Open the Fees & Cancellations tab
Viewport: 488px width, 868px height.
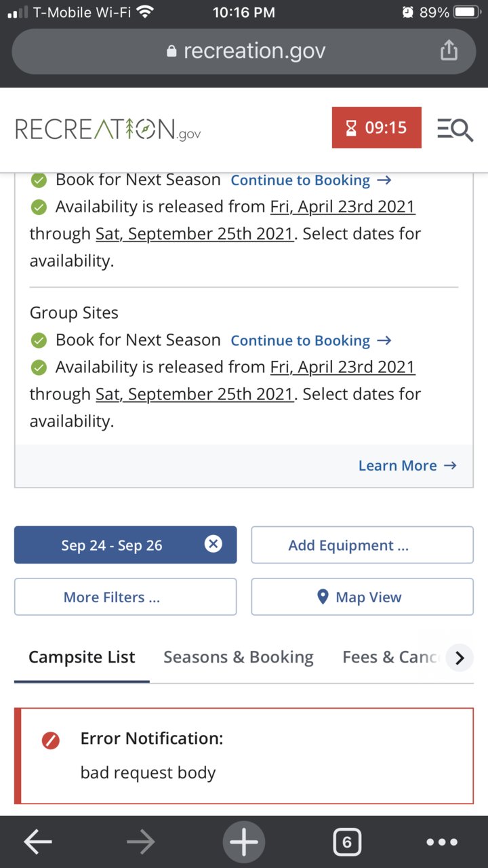click(x=392, y=657)
